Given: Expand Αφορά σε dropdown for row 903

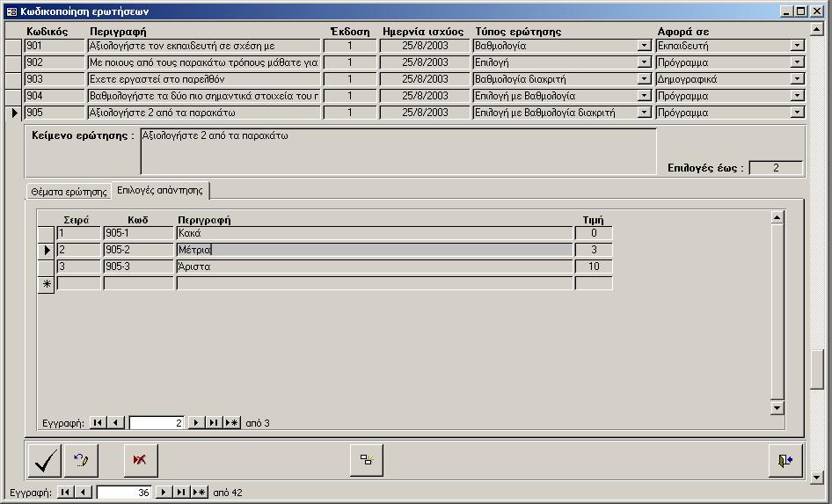Looking at the screenshot, I should pos(797,79).
